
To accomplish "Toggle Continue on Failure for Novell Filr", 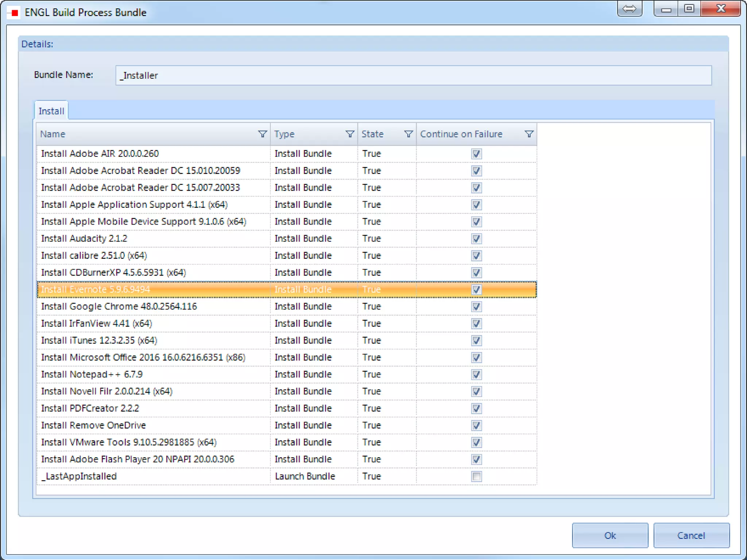I will click(x=476, y=391).
